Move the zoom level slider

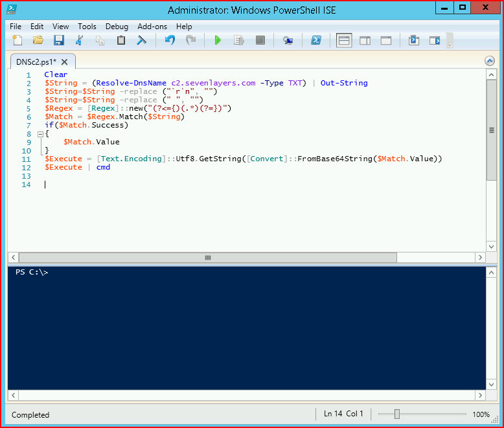click(x=397, y=414)
